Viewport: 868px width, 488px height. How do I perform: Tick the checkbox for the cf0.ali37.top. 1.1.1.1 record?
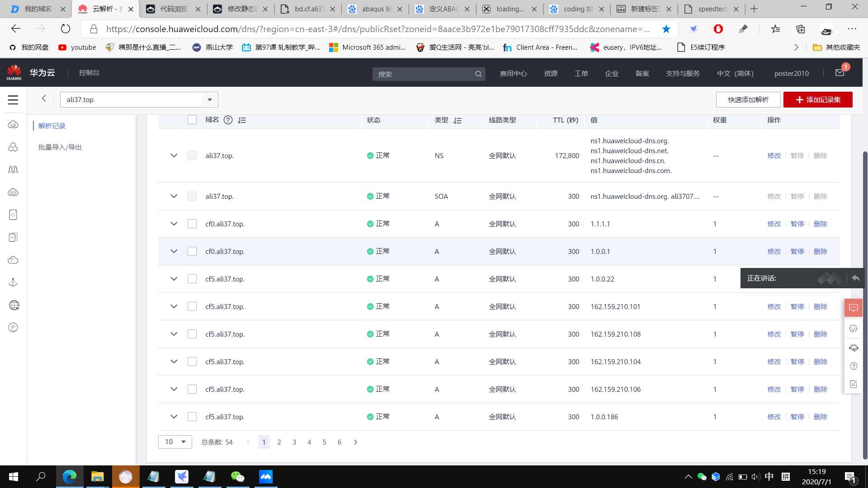click(x=192, y=224)
